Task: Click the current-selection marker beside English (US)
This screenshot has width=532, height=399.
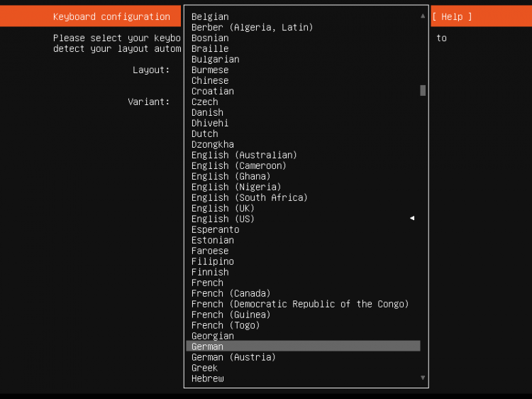Action: click(412, 218)
